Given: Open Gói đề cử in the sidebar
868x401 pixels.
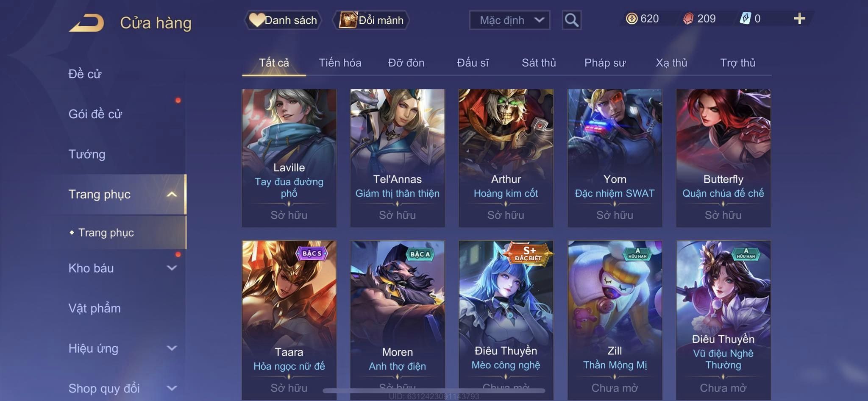Looking at the screenshot, I should (x=95, y=114).
